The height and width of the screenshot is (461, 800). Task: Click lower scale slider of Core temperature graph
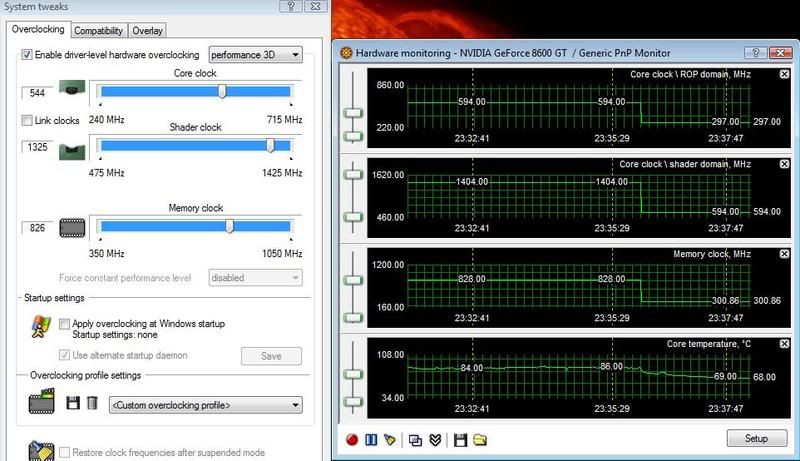(353, 401)
